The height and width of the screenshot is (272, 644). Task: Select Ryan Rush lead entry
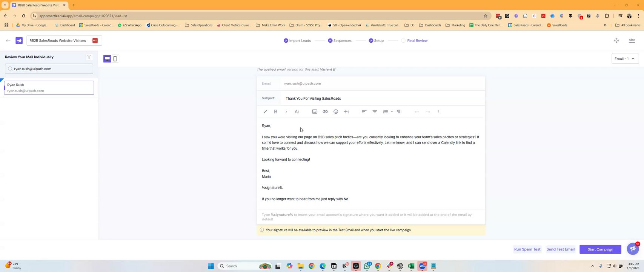tap(49, 88)
